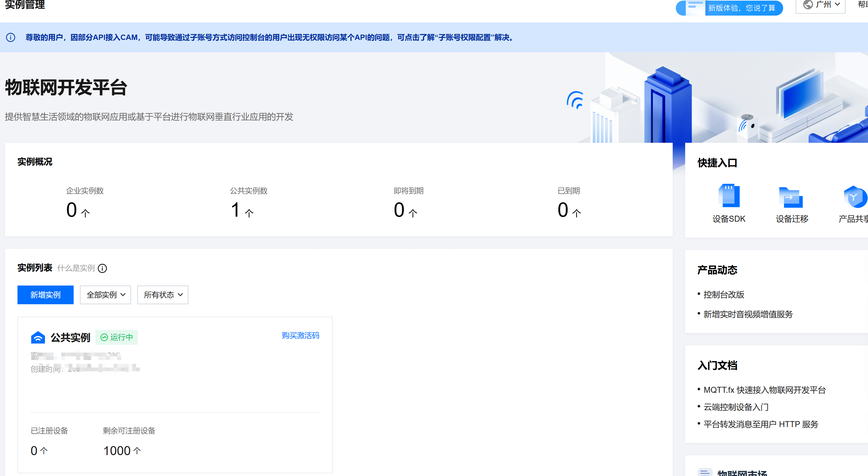The height and width of the screenshot is (476, 868).
Task: Open the 控制台改版 news item
Action: point(724,295)
